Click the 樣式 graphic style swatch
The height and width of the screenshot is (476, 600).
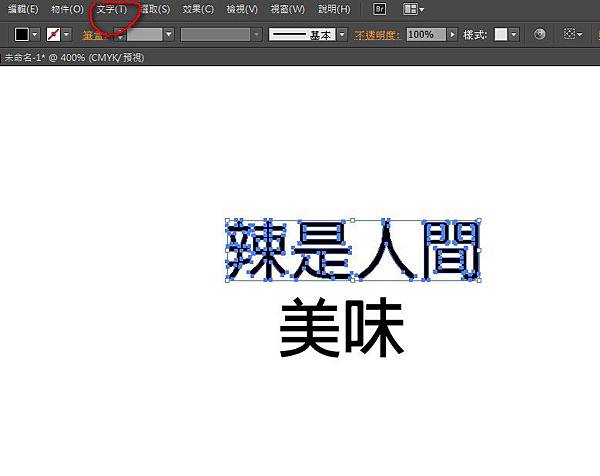[x=501, y=34]
